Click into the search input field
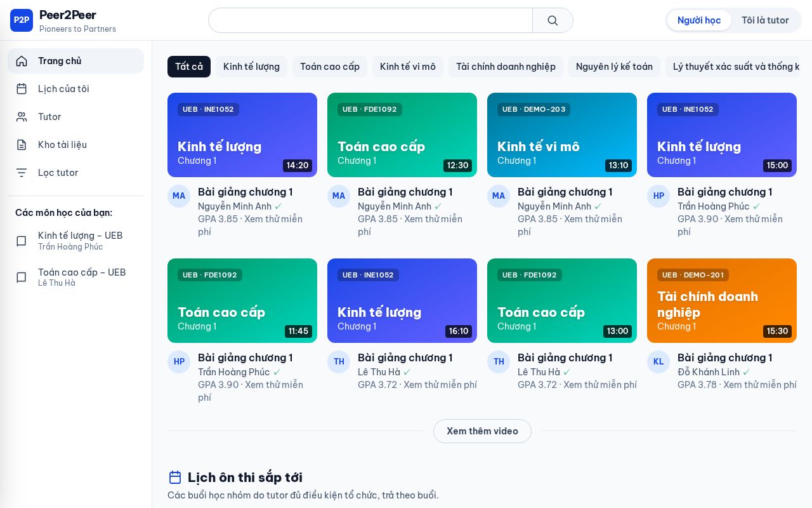This screenshot has width=812, height=508. coord(370,20)
